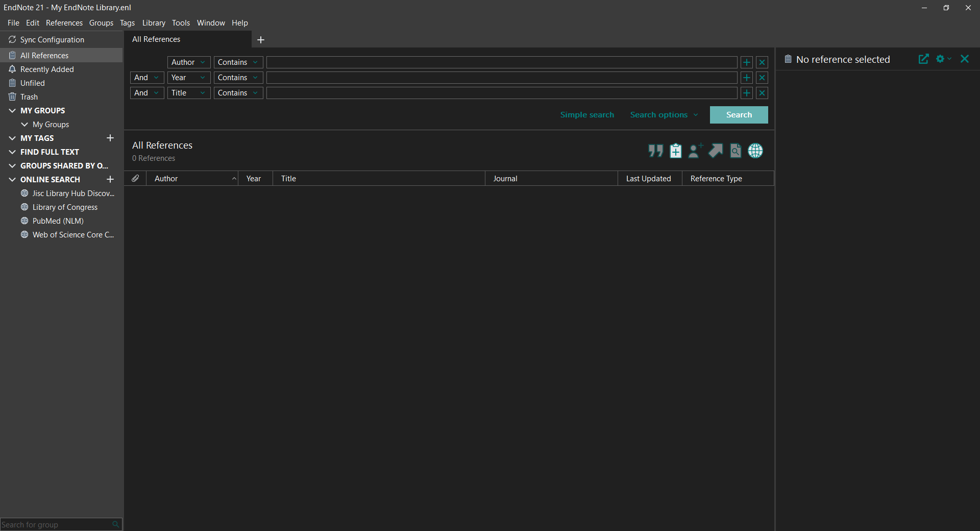Open Contains dropdown in Author row

coord(238,62)
